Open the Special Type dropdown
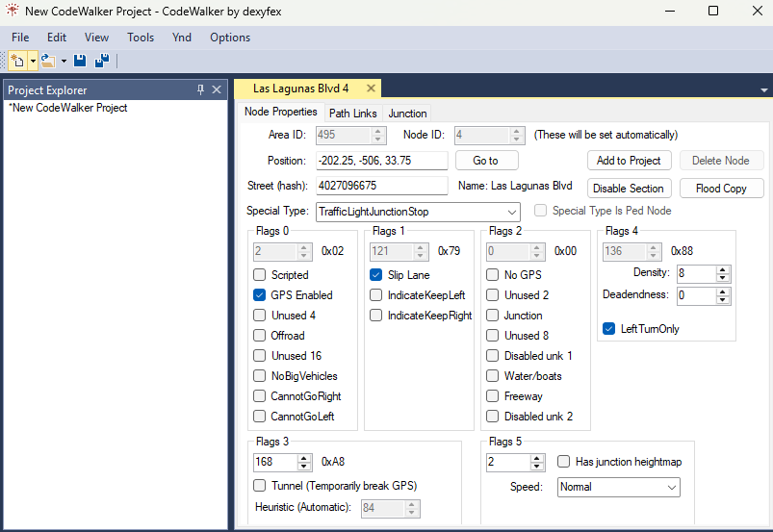Screen dimensions: 773x532 (x=510, y=212)
